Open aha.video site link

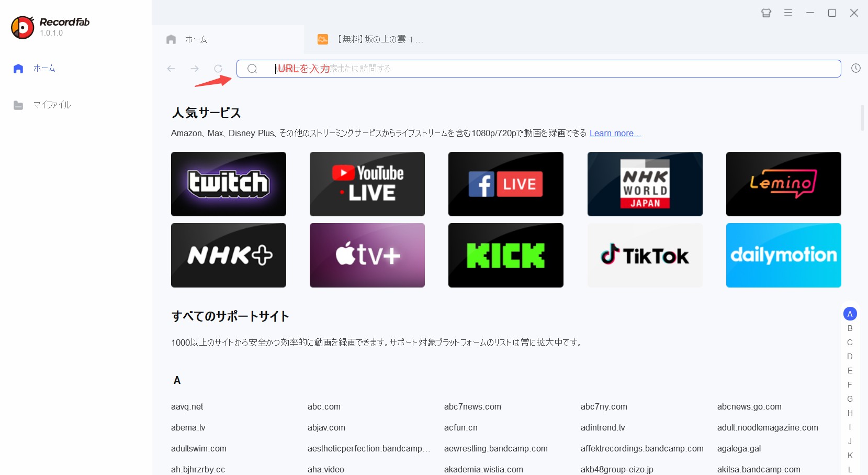[x=326, y=469]
